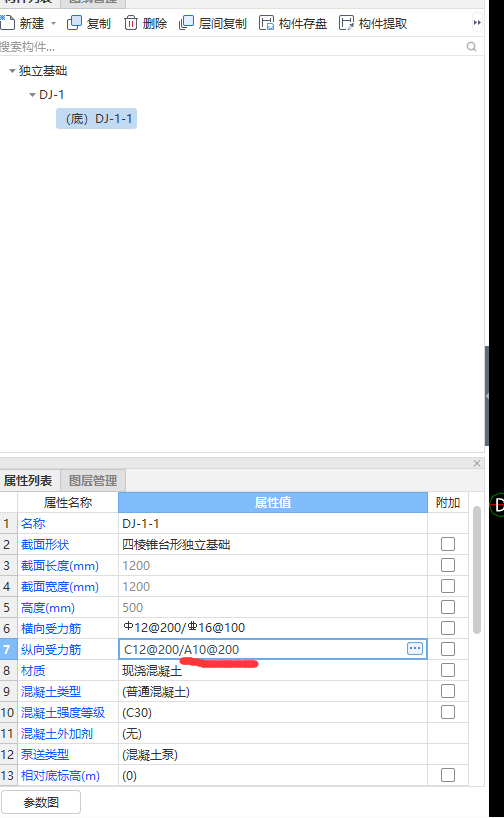The height and width of the screenshot is (818, 504).
Task: Click the 复制 copy icon
Action: coord(75,23)
